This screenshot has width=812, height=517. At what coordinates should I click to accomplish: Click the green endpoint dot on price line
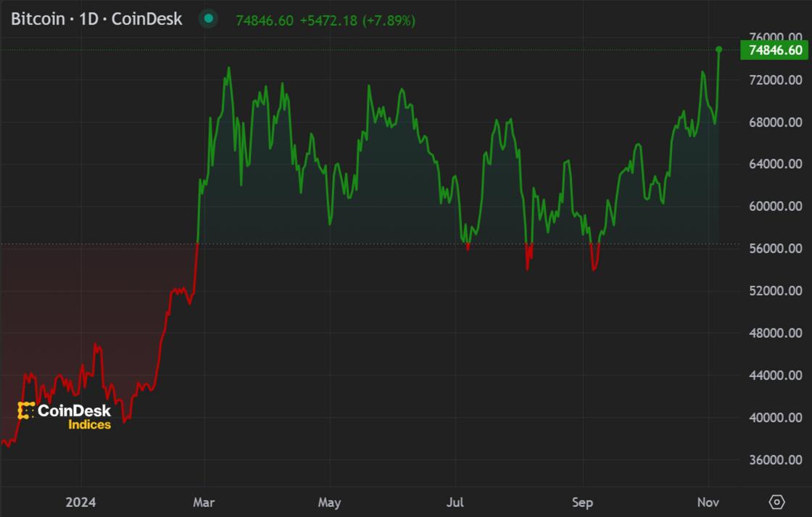click(718, 49)
